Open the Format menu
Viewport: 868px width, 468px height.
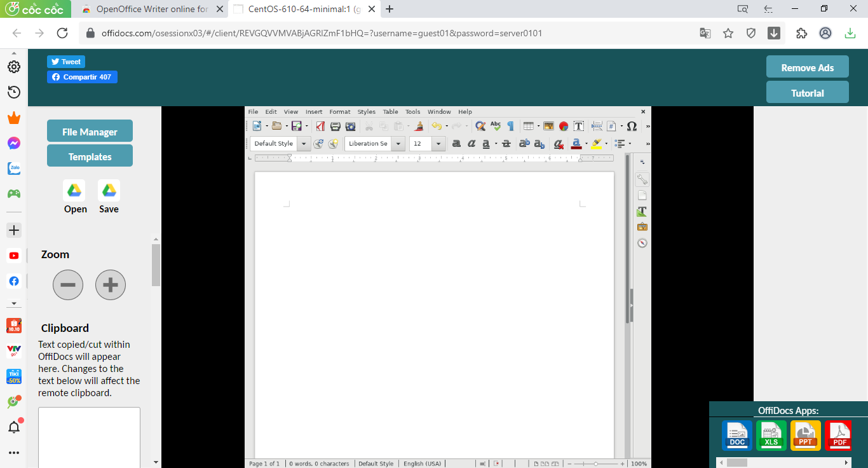340,112
